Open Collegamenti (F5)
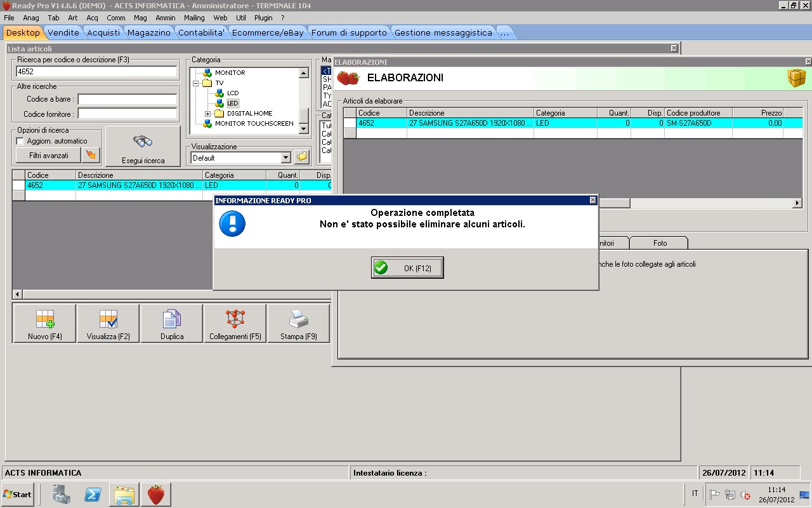 point(235,324)
